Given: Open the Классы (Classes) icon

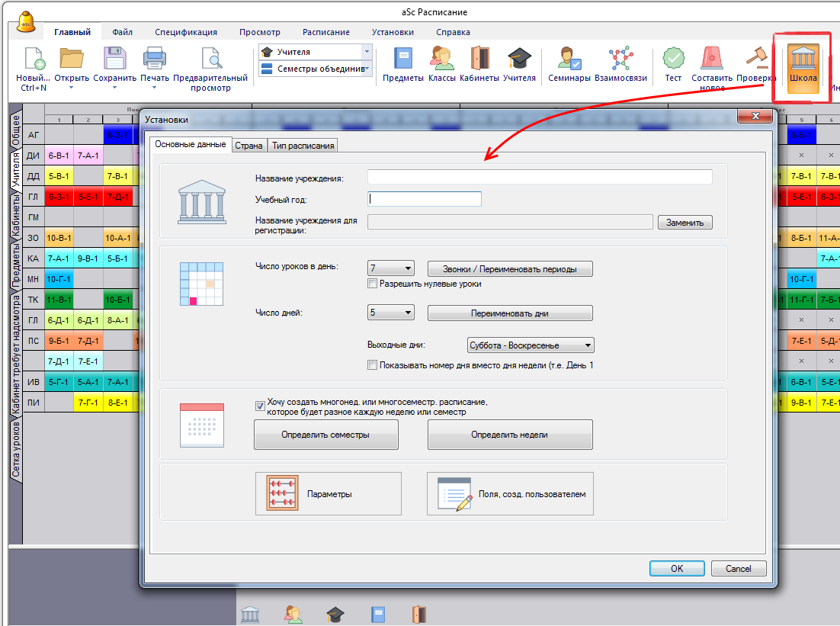Looking at the screenshot, I should (x=441, y=59).
